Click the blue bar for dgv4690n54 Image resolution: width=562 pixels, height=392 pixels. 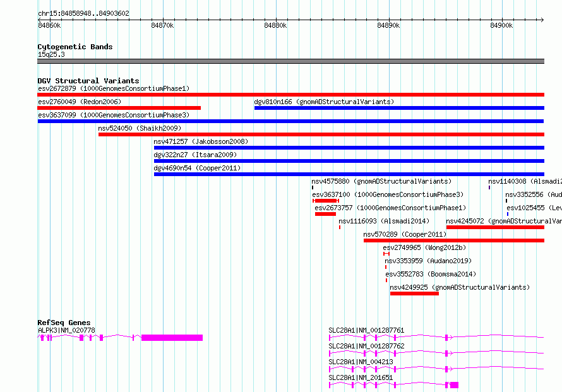349,174
